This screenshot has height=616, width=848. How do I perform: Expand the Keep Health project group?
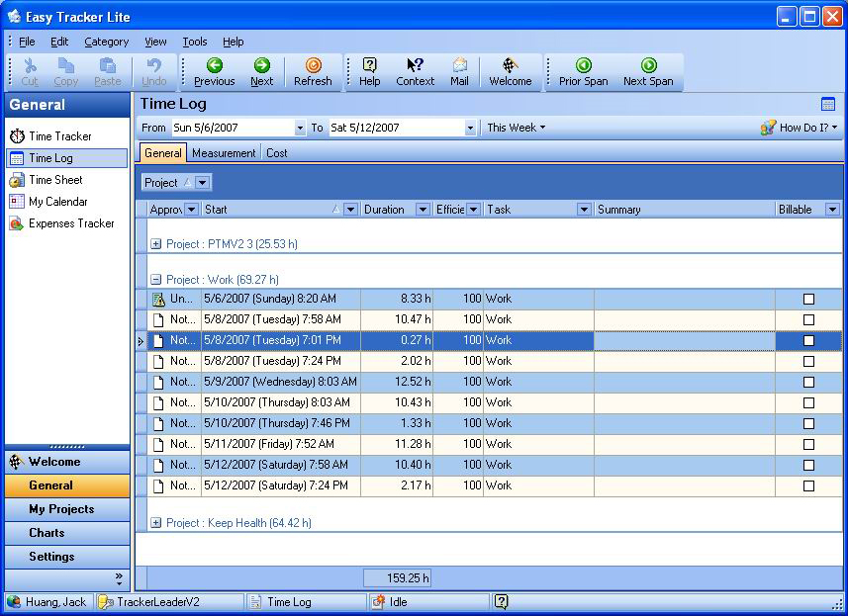pyautogui.click(x=155, y=523)
